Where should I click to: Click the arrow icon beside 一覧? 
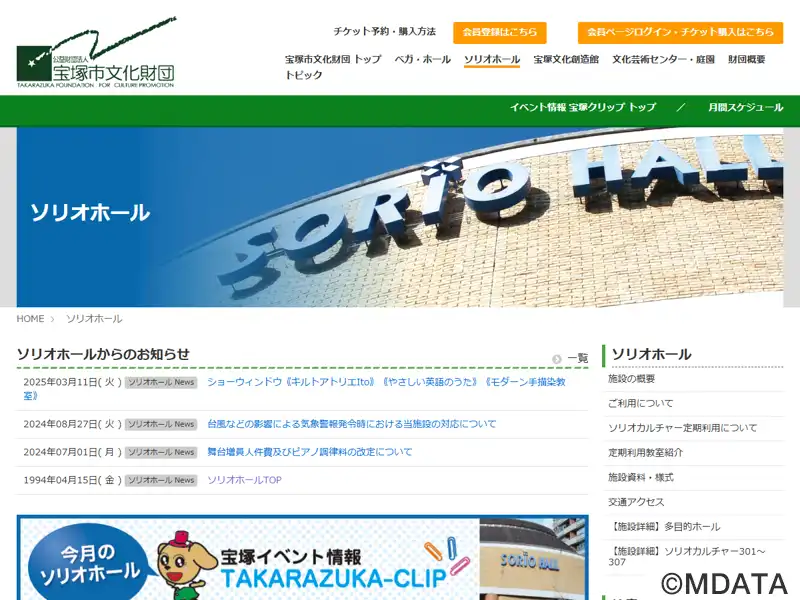(557, 359)
